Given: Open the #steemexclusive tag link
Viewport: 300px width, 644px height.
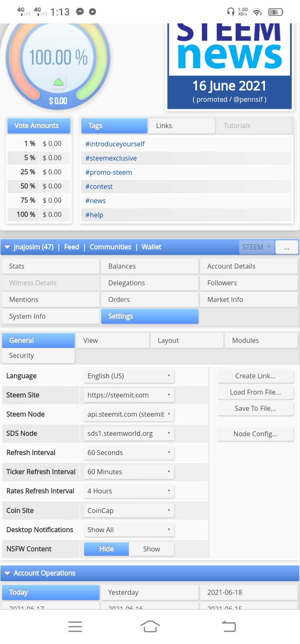Looking at the screenshot, I should click(111, 158).
